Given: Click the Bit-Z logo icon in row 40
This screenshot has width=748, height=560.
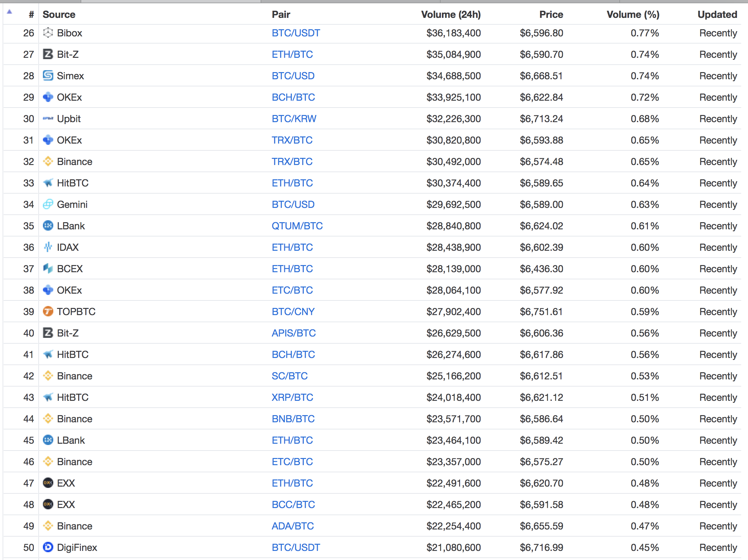Looking at the screenshot, I should 48,333.
